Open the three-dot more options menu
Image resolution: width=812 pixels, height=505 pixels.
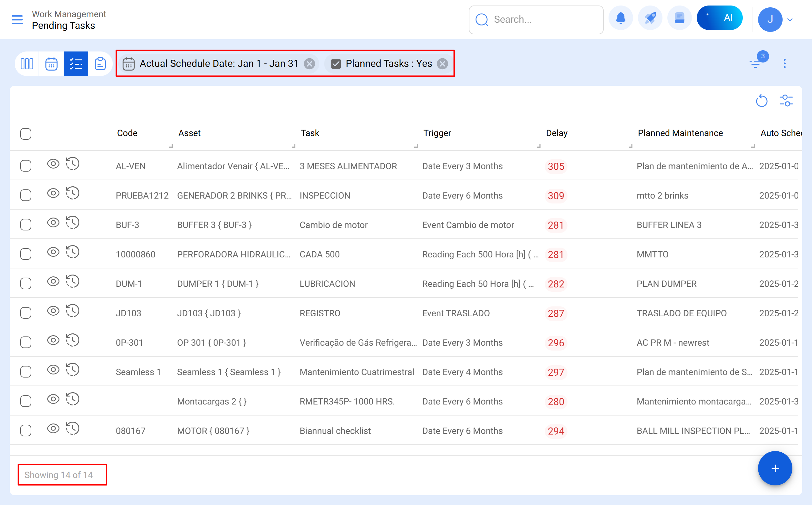tap(785, 63)
